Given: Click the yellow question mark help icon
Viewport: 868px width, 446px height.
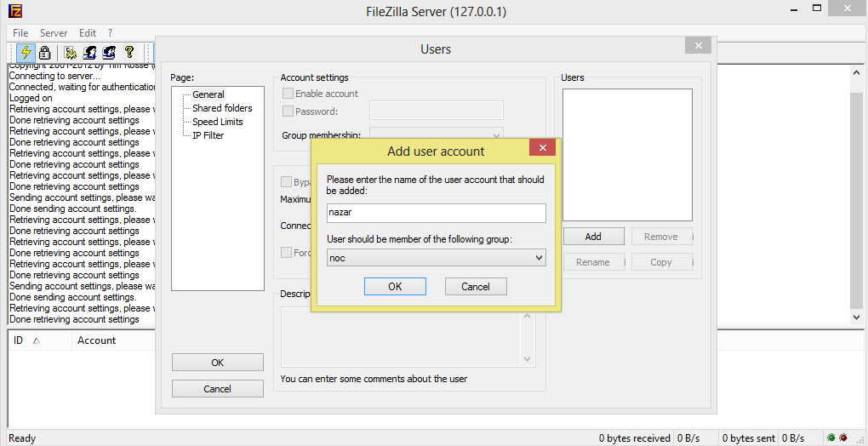Looking at the screenshot, I should pos(129,53).
